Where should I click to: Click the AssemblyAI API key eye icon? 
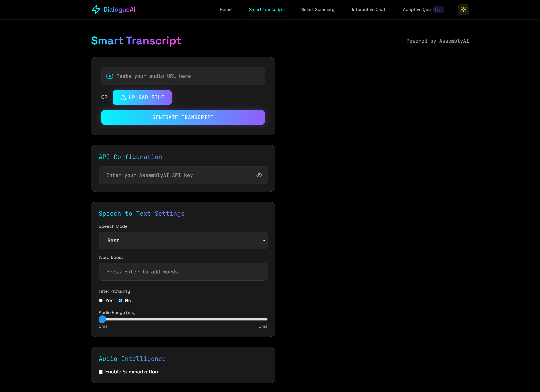tap(259, 175)
